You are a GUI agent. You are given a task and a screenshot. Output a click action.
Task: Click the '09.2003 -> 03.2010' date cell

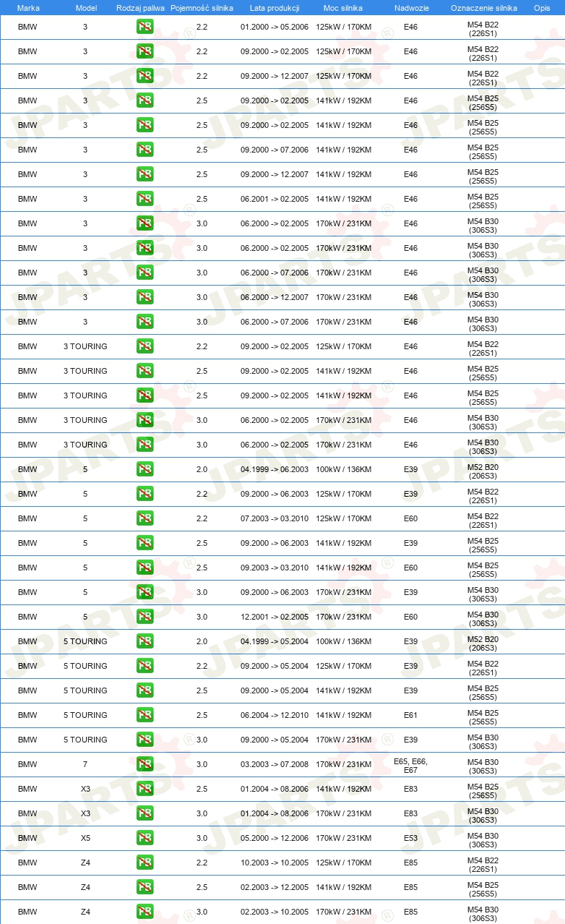point(275,568)
